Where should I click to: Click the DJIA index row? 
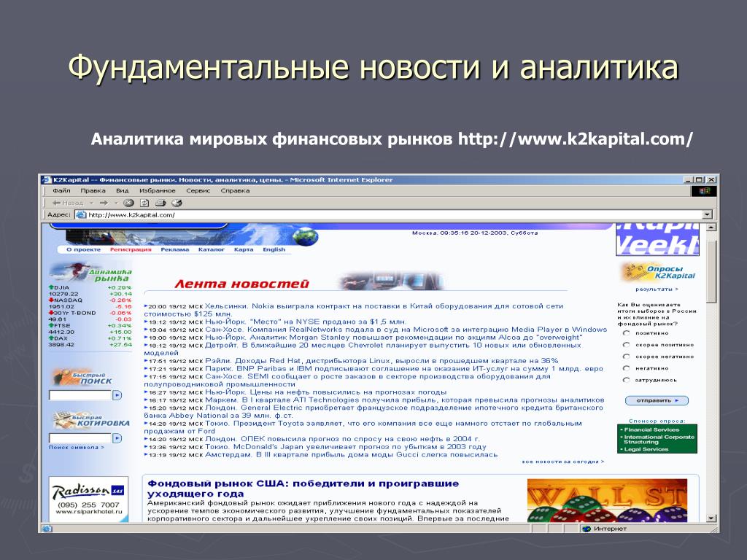click(90, 290)
